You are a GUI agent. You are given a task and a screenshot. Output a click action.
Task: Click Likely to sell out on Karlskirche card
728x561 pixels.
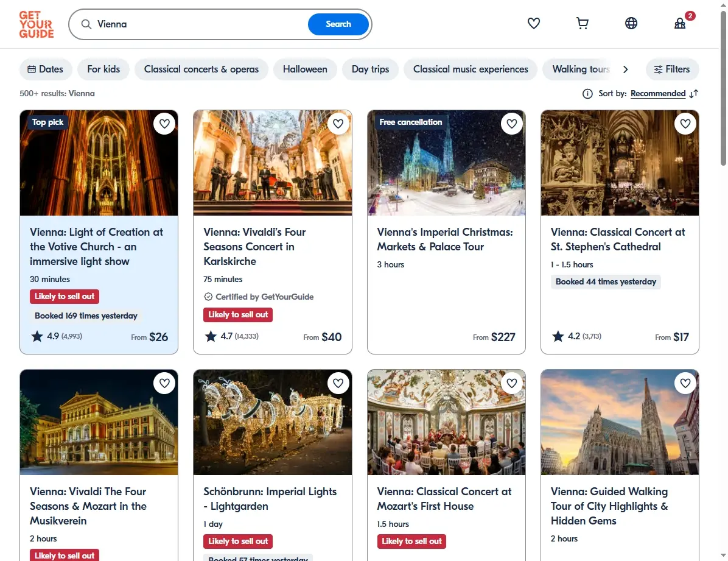(x=238, y=315)
